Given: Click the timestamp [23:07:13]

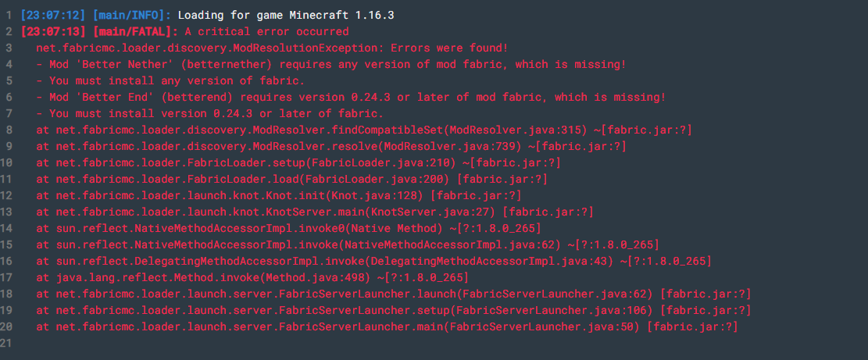Looking at the screenshot, I should 53,31.
